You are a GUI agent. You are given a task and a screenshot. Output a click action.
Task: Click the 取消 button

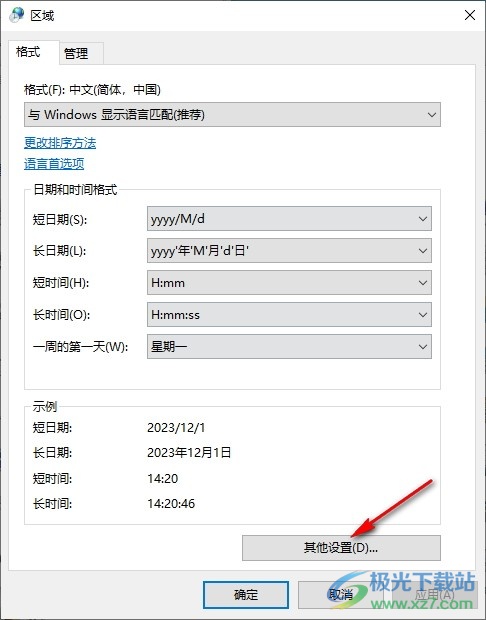coord(340,594)
